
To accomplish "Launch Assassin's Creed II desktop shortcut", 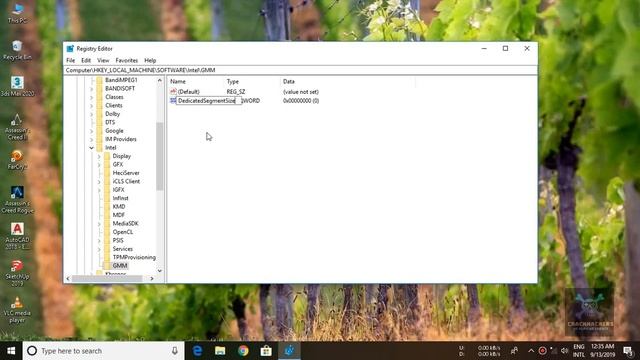I will coord(17,127).
